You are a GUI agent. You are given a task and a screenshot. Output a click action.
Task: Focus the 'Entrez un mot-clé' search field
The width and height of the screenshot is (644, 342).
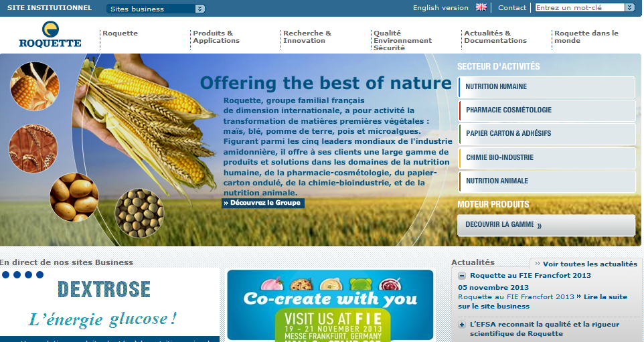click(x=580, y=7)
